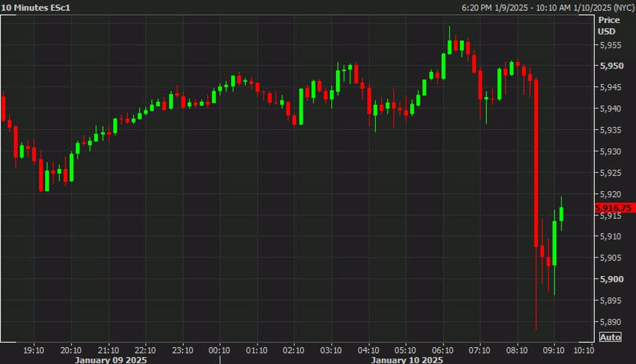Click the first red candle at left edge
This screenshot has width=636, height=364.
[x=3, y=108]
